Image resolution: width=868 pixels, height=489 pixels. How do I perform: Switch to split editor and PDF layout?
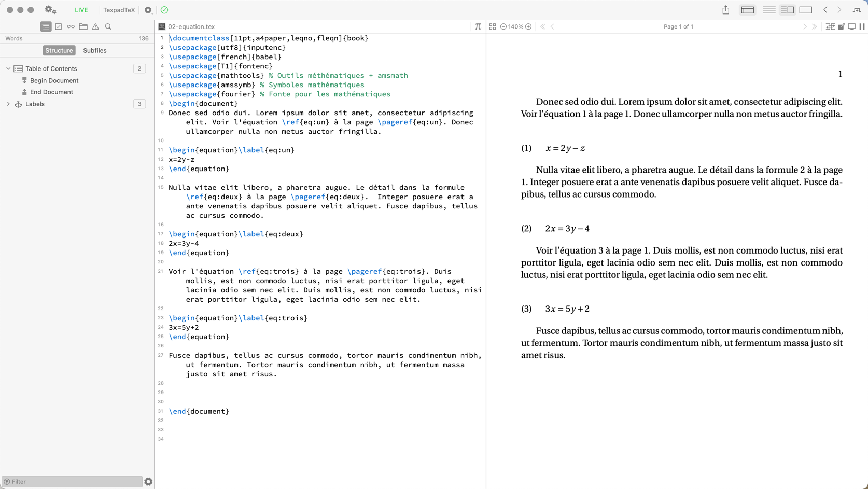click(788, 10)
